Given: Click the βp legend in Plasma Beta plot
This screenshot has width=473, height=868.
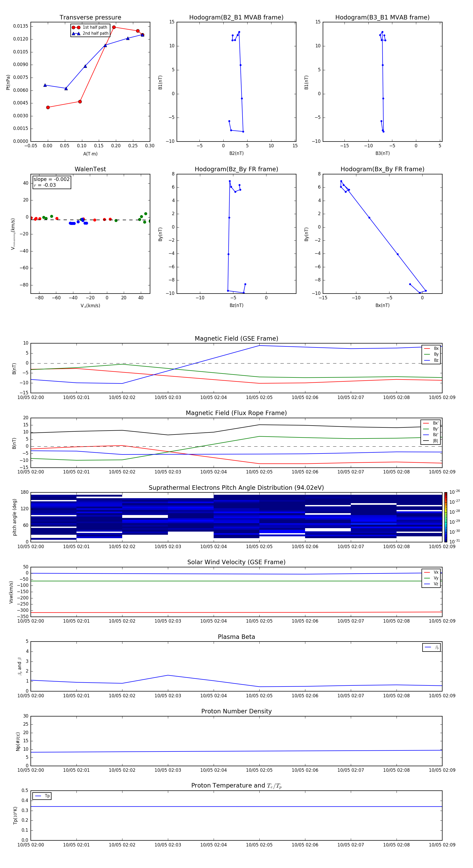Looking at the screenshot, I should tap(431, 647).
